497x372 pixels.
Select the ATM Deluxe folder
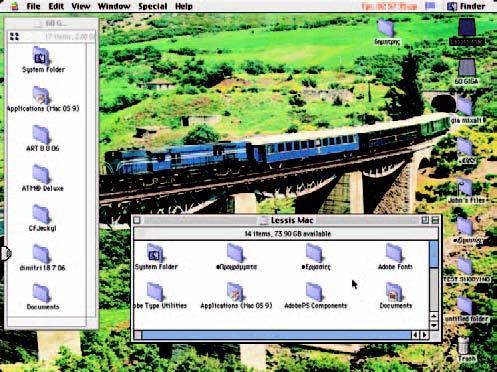[42, 178]
